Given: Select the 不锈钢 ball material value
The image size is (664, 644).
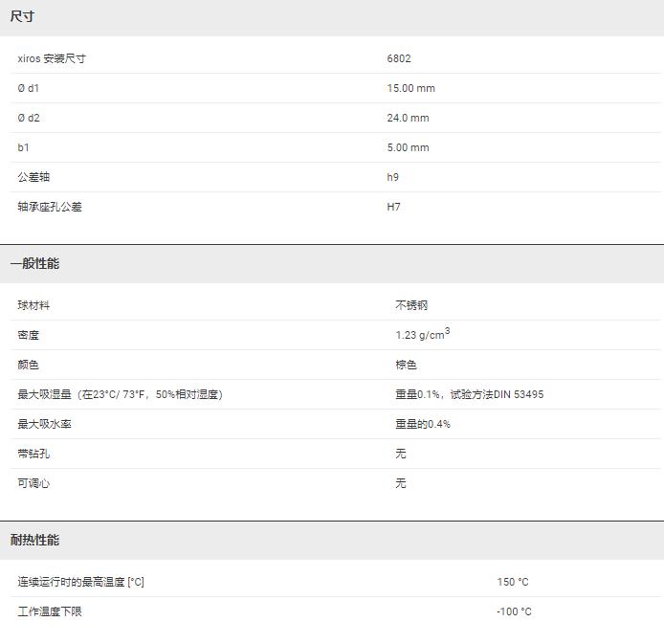Looking at the screenshot, I should tap(411, 305).
